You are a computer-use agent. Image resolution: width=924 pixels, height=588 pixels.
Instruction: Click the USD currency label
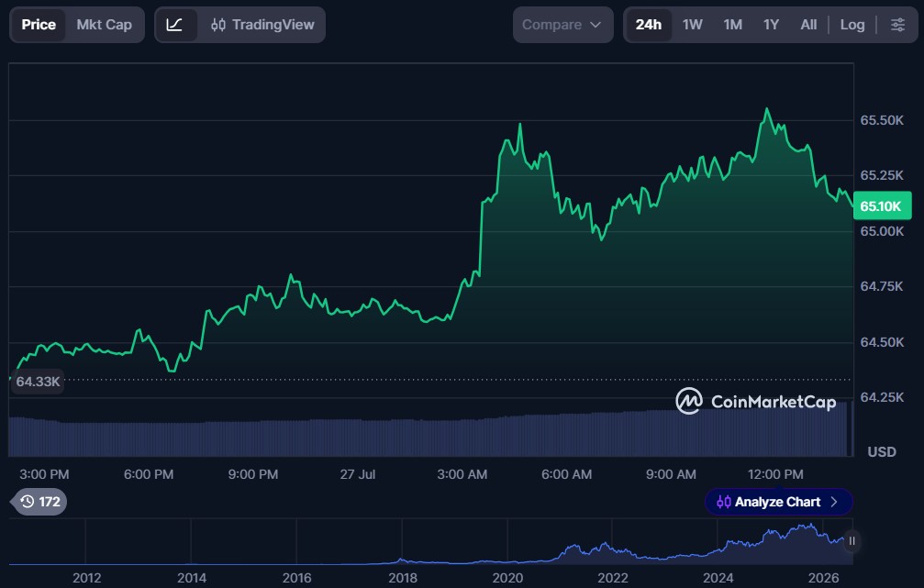point(882,452)
